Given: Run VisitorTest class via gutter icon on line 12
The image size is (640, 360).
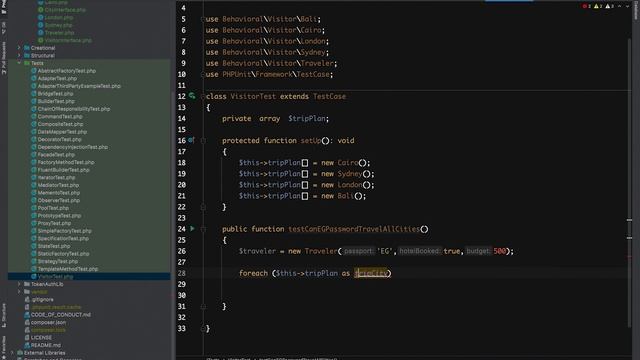Looking at the screenshot, I should 192,96.
